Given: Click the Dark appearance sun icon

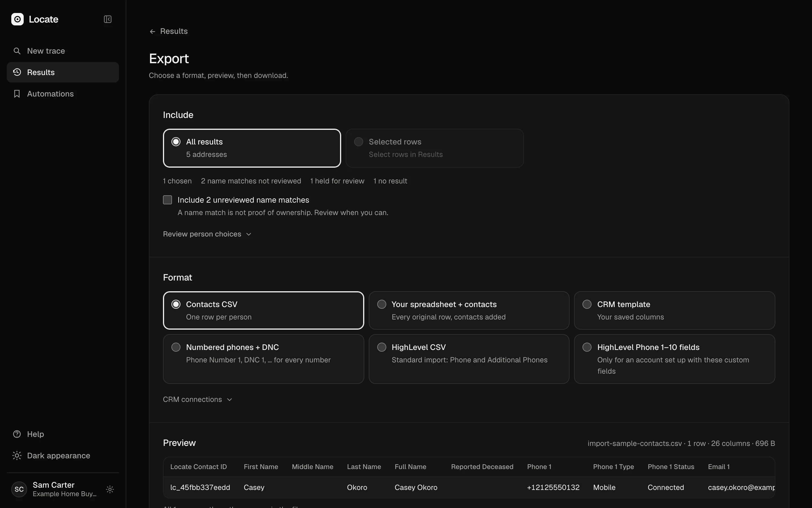Looking at the screenshot, I should (17, 456).
